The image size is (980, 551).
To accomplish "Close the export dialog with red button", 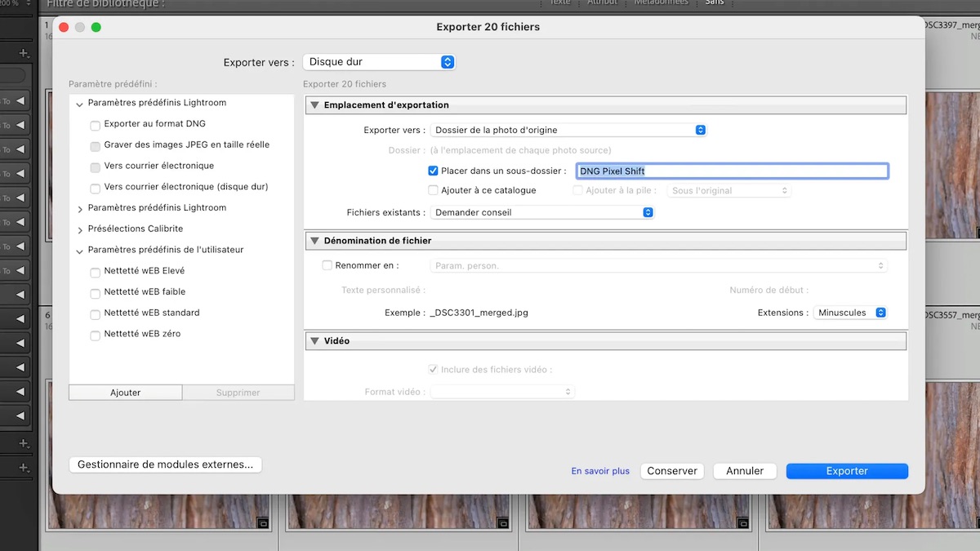I will 64,27.
